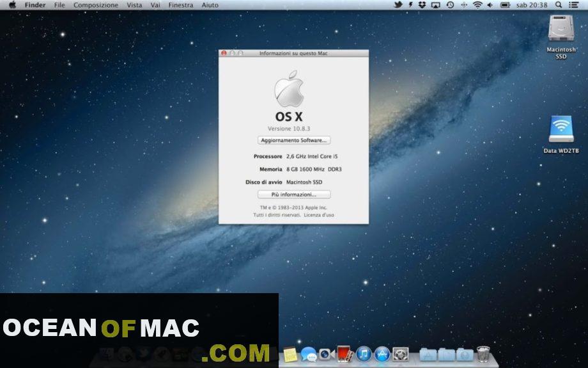Open the Trash in the Dock
The width and height of the screenshot is (588, 368).
(483, 354)
